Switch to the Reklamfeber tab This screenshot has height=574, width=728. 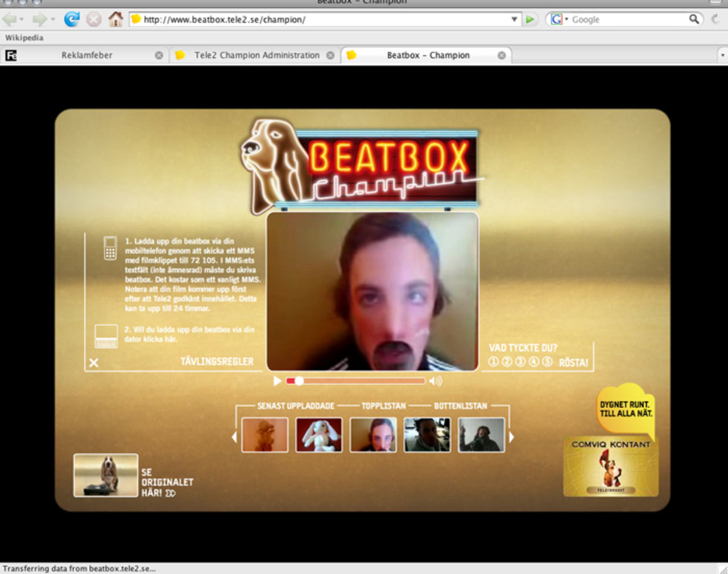click(87, 55)
